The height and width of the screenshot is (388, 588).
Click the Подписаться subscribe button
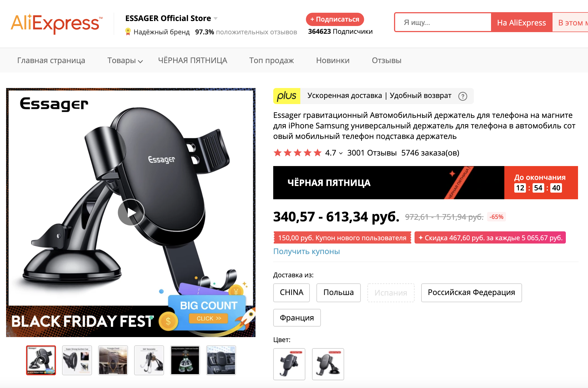click(x=335, y=19)
